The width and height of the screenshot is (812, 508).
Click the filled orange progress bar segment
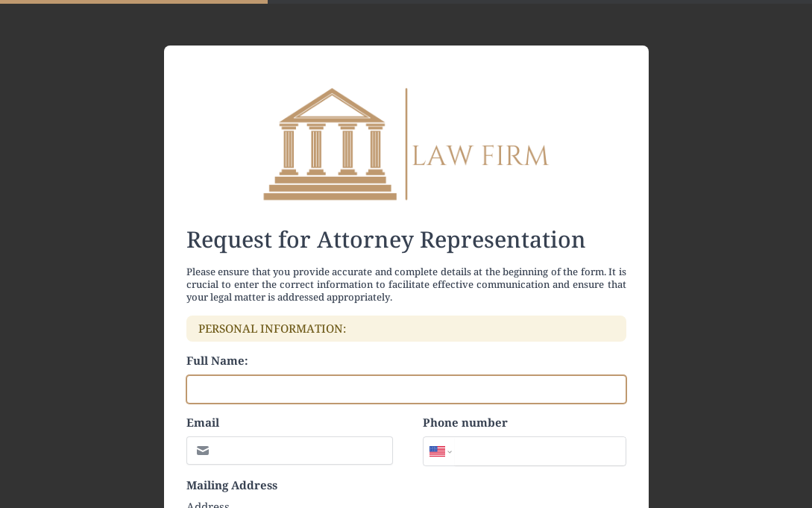134,1
